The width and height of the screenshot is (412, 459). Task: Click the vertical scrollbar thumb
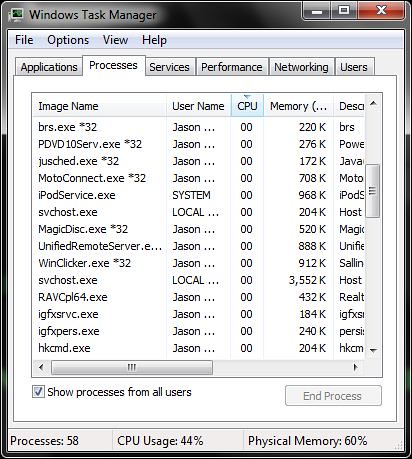[x=373, y=191]
